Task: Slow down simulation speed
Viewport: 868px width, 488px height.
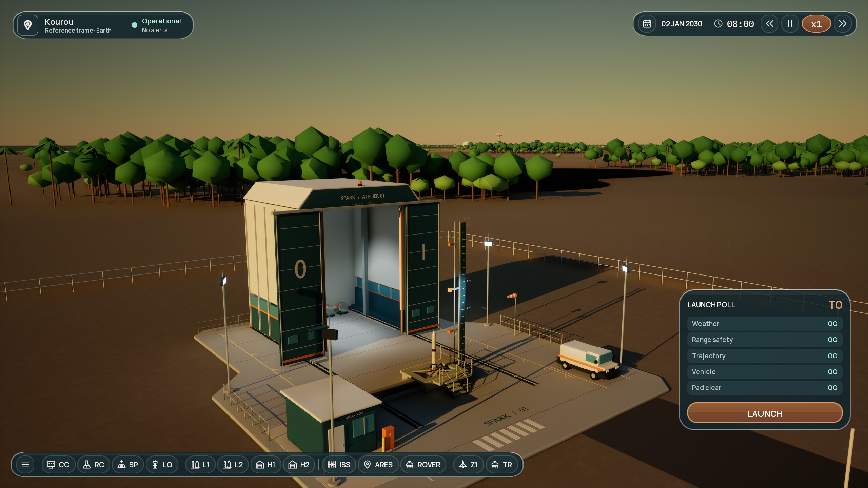Action: [769, 24]
